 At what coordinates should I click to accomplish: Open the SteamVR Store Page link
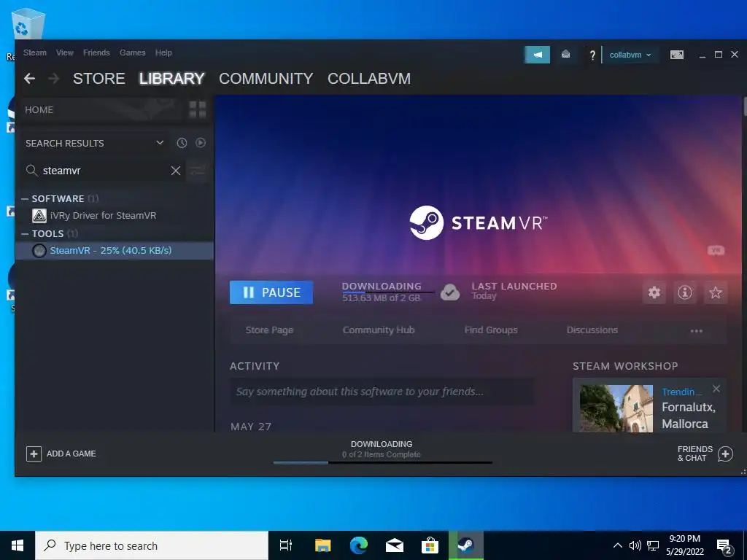[269, 330]
